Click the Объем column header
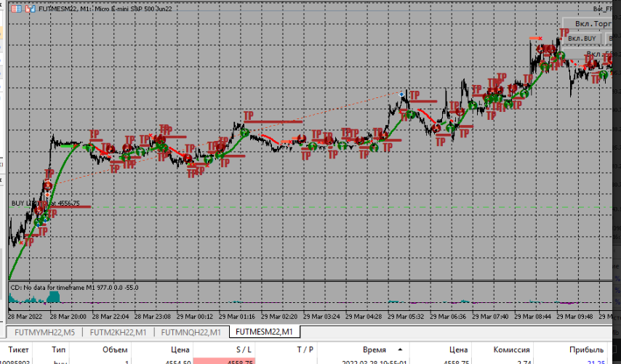This screenshot has width=621, height=364. coord(115,349)
